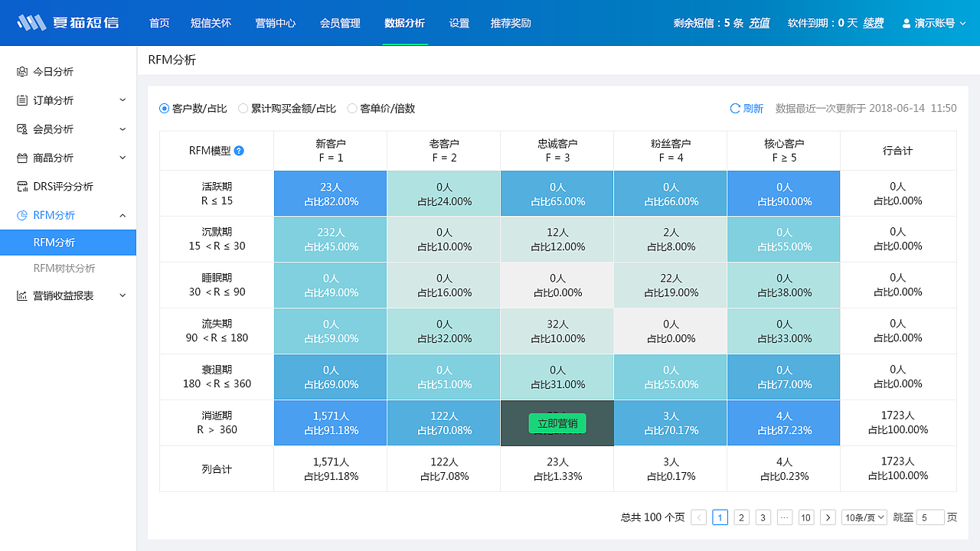Expand the 营销收益报表 sidebar menu

pyautogui.click(x=67, y=295)
